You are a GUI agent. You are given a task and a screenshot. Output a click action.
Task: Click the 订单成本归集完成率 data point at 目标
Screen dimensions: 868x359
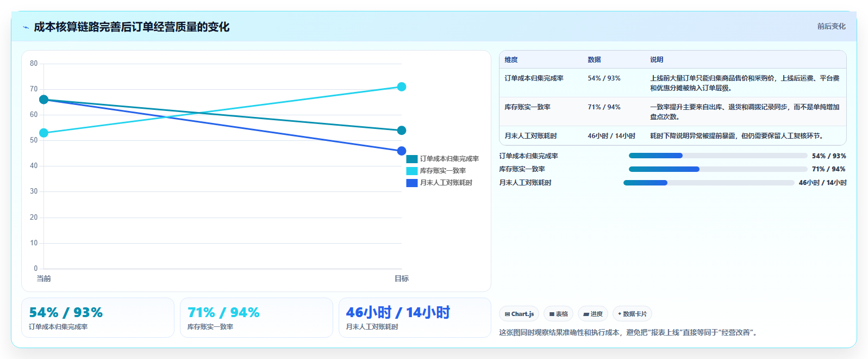coord(402,131)
